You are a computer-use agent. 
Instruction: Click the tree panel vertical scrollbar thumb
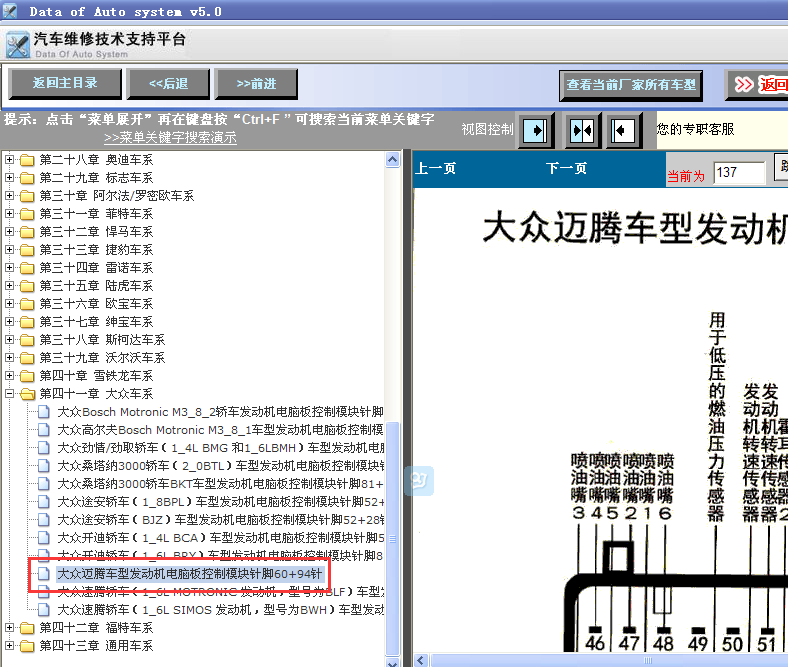[x=392, y=538]
